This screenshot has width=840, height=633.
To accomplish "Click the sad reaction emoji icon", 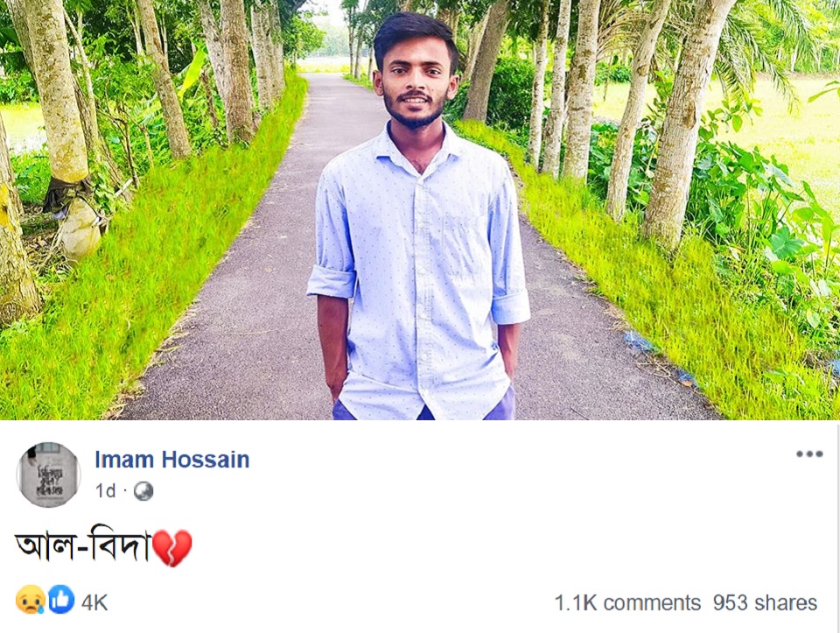I will coord(30,600).
